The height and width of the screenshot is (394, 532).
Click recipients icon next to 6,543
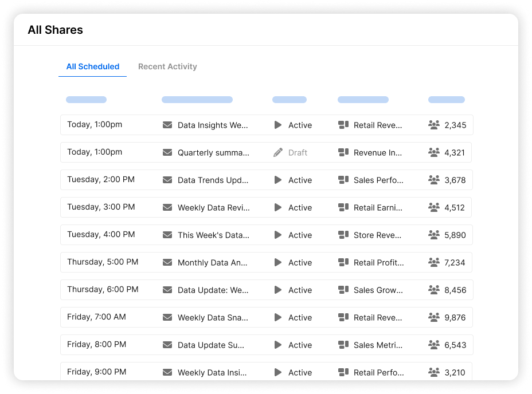click(434, 345)
